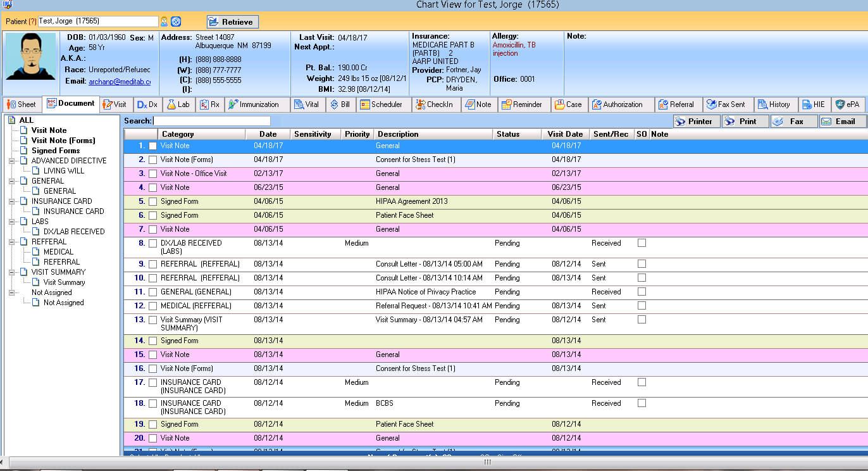Open the Immunization syringe tab
Viewport: 868px width, 471px height.
[x=233, y=104]
